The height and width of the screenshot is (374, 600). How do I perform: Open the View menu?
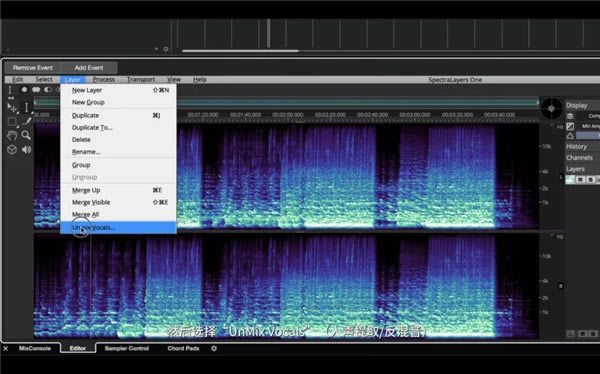click(x=174, y=79)
